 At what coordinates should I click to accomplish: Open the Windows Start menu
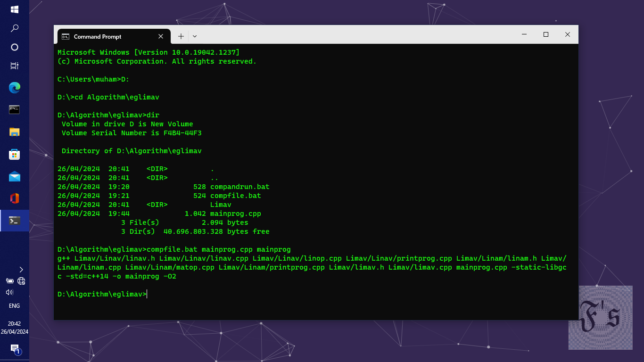click(14, 9)
